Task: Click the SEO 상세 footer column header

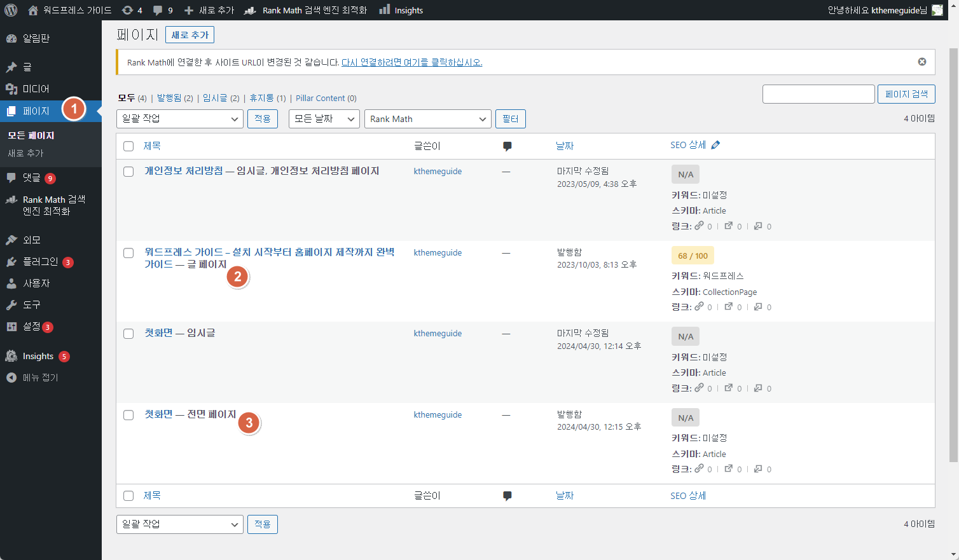Action: pyautogui.click(x=688, y=496)
